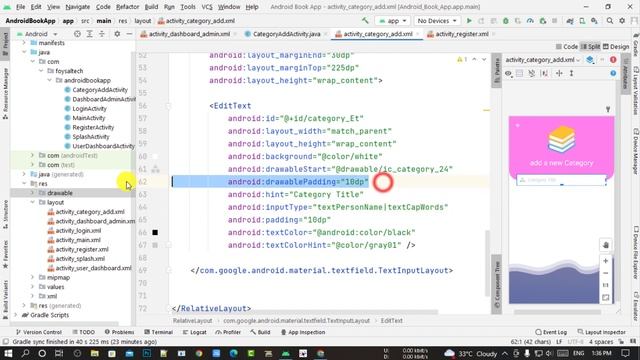Expand the manifests folder
The image size is (640, 360).
[24, 42]
